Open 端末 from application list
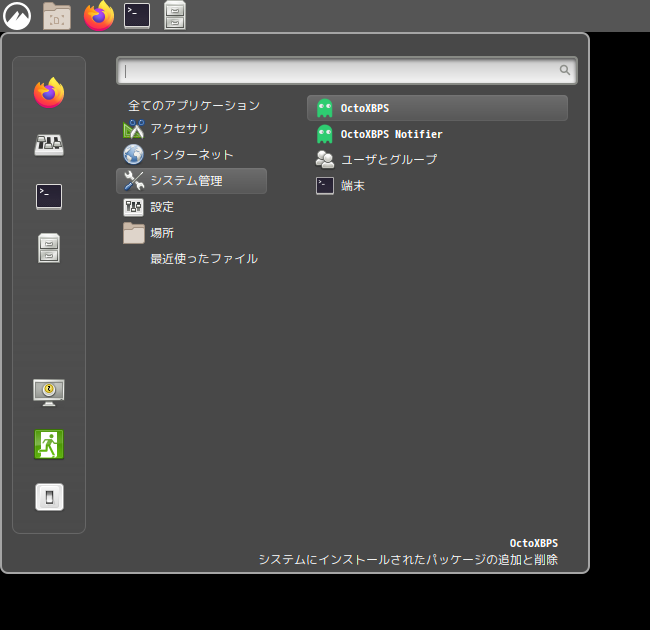Screen dimensions: 650x630 tap(437, 186)
